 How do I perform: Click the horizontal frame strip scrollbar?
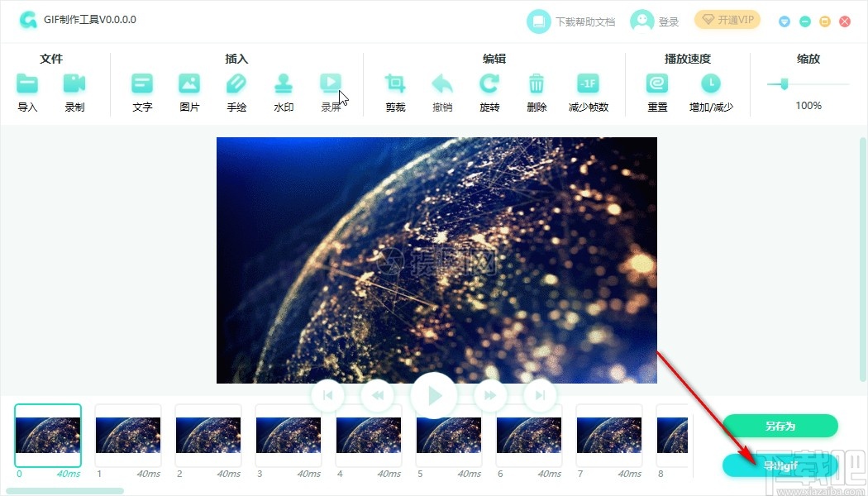point(64,490)
